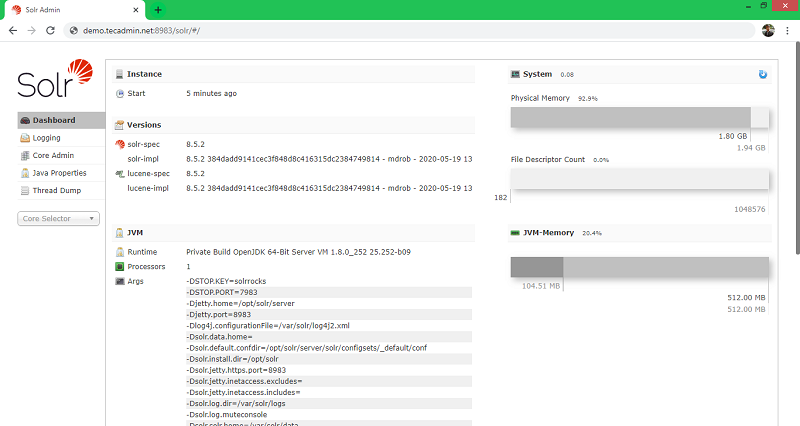Expand the Core Selector dropdown

pyautogui.click(x=58, y=218)
